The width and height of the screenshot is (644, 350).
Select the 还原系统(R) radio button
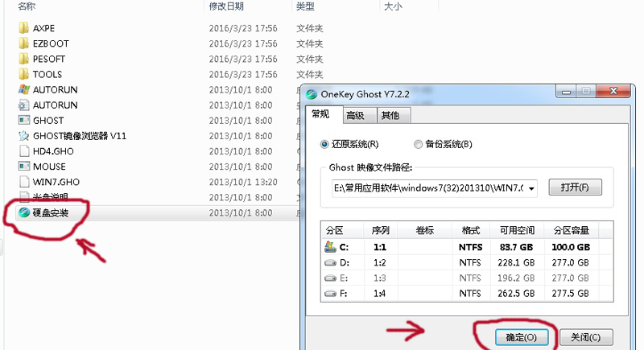click(x=324, y=144)
